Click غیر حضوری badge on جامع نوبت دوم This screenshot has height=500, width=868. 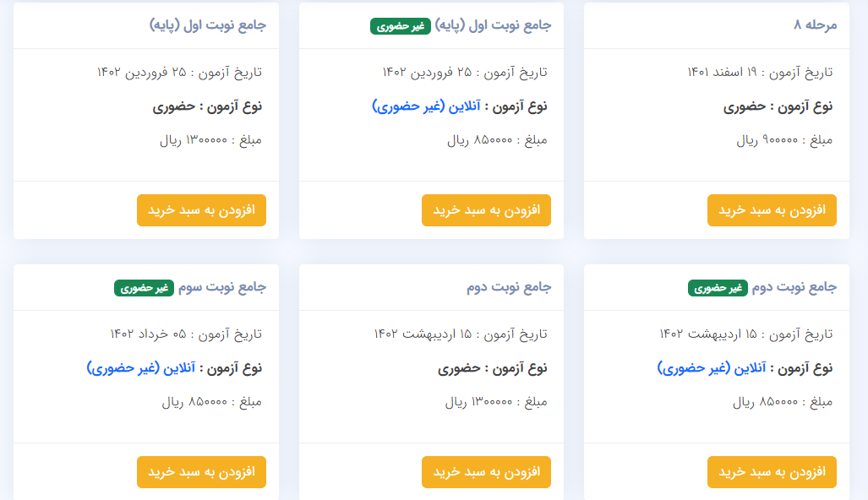click(x=718, y=288)
